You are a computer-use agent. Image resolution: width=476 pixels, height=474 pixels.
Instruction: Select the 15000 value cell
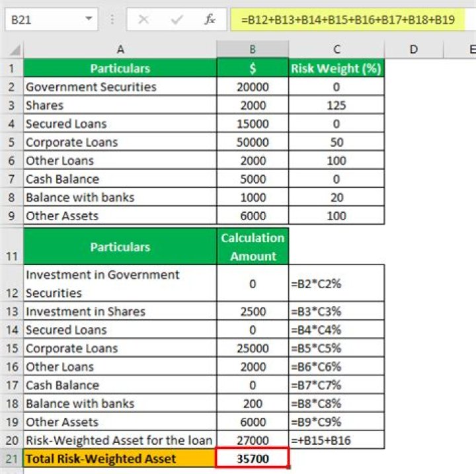(x=253, y=124)
